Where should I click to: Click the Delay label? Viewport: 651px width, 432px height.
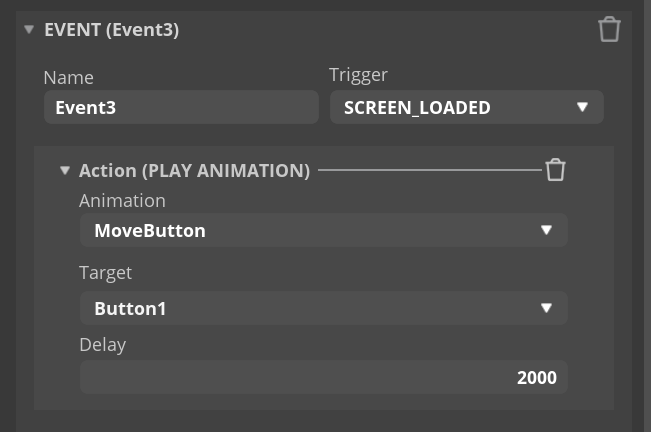[x=103, y=345]
